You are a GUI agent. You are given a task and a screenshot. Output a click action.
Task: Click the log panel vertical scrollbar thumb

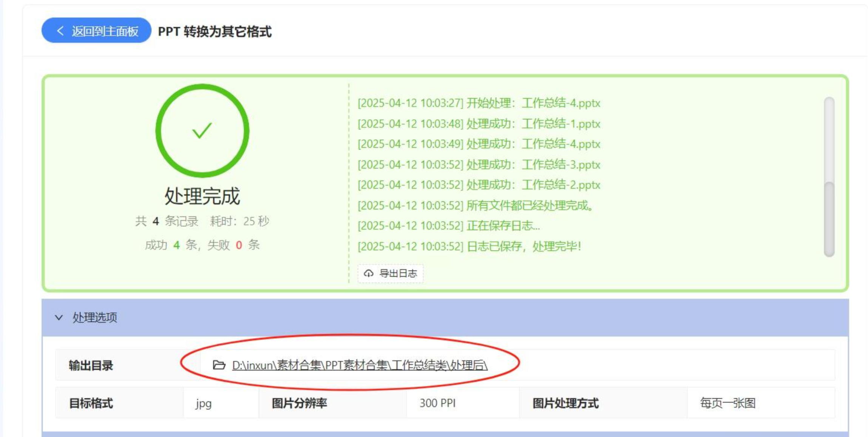[x=829, y=219]
